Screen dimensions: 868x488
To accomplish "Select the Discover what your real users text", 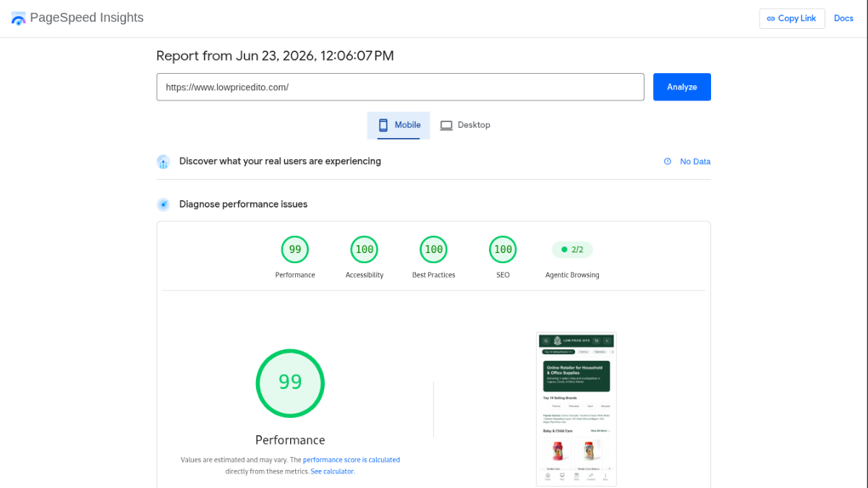I will (280, 161).
